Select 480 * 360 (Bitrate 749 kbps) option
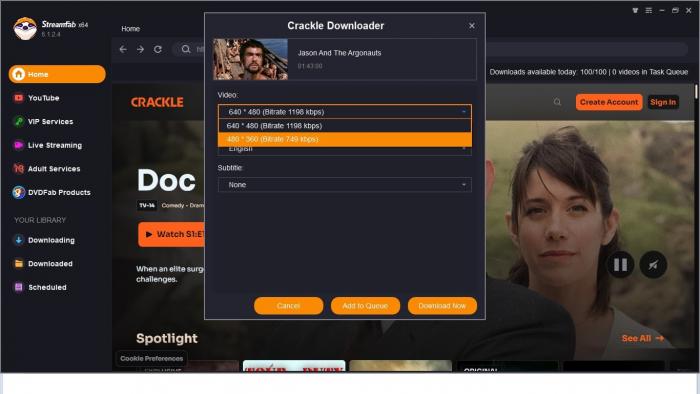The image size is (700, 394). pos(345,139)
